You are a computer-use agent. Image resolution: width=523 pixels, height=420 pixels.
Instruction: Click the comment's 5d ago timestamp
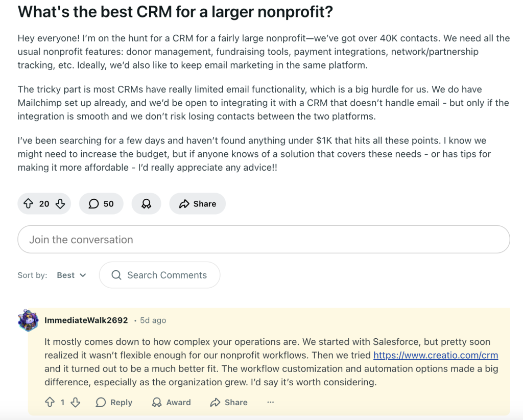(153, 320)
